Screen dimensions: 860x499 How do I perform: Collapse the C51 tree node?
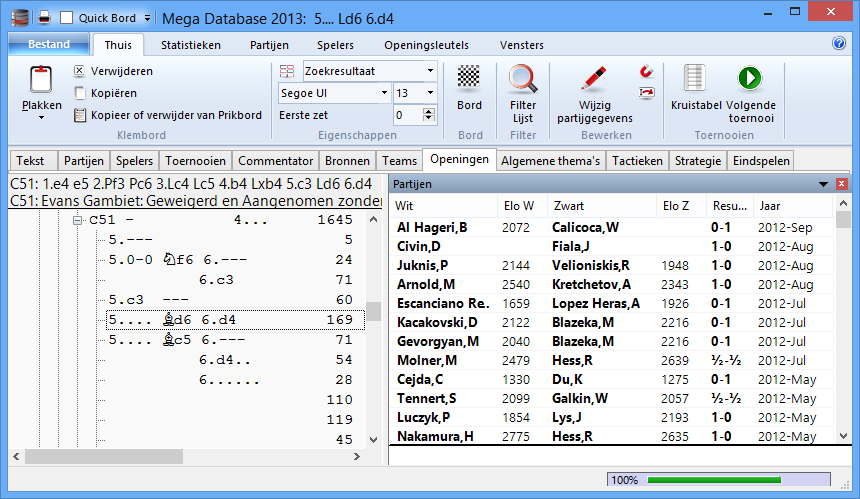tap(77, 220)
